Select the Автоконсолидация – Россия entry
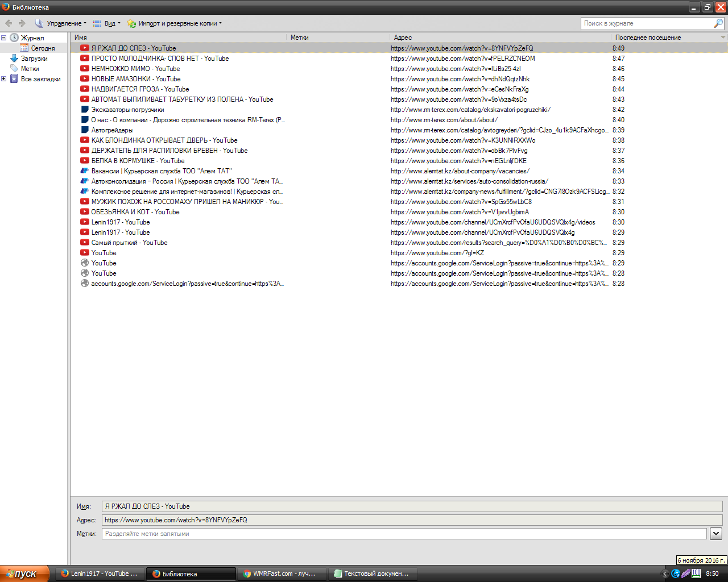The height and width of the screenshot is (582, 728). point(399,181)
